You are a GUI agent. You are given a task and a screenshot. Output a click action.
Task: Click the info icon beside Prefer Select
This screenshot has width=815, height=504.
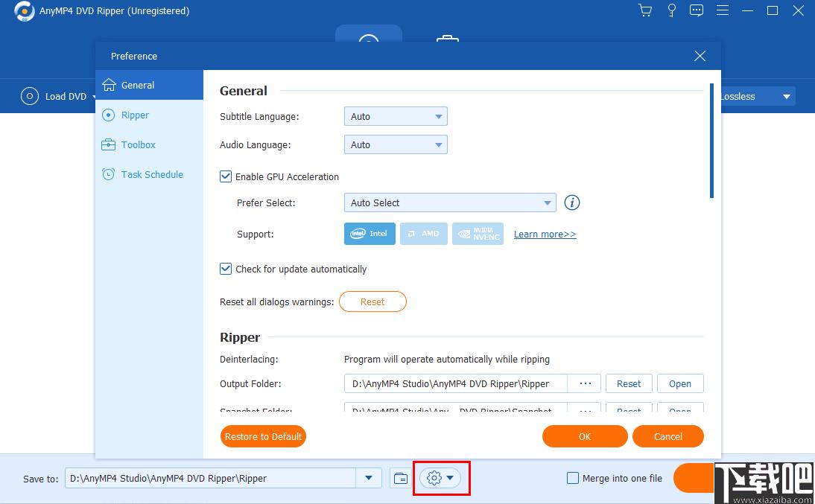pos(571,202)
